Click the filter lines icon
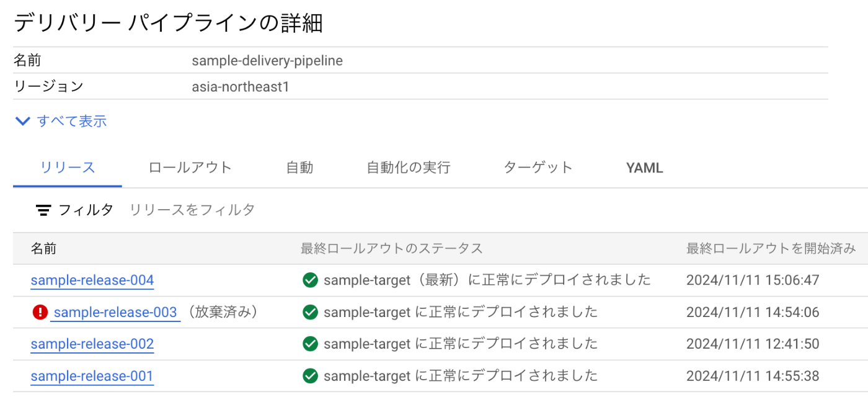 coord(43,210)
